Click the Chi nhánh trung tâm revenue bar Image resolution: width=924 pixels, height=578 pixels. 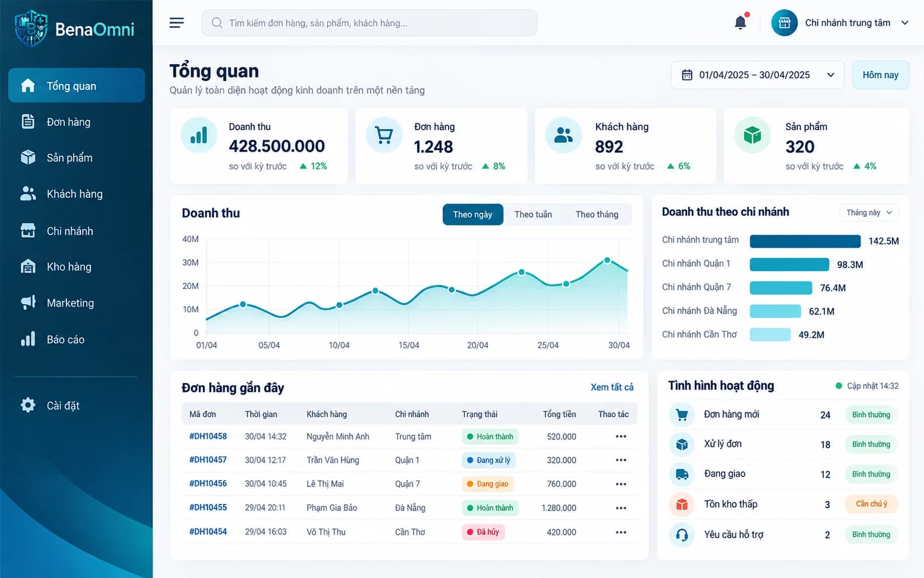[x=805, y=241]
